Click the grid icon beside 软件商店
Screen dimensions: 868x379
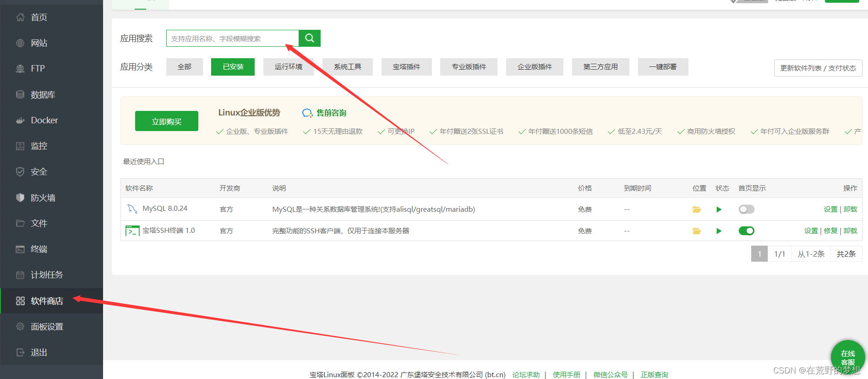20,301
